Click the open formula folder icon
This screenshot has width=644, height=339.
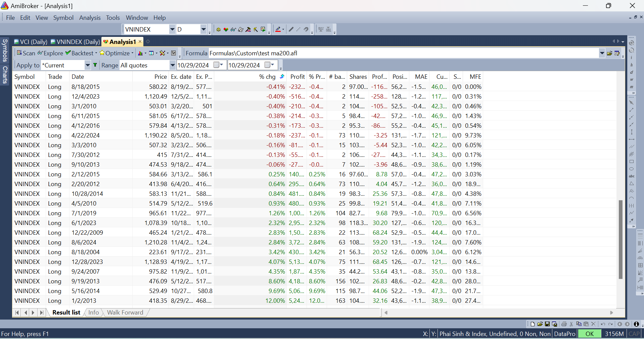[609, 53]
